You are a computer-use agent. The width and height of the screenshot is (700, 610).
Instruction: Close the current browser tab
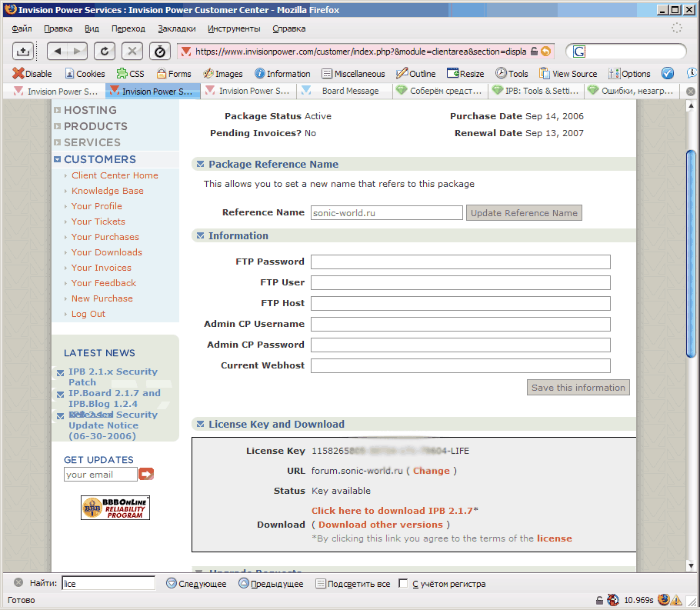690,92
